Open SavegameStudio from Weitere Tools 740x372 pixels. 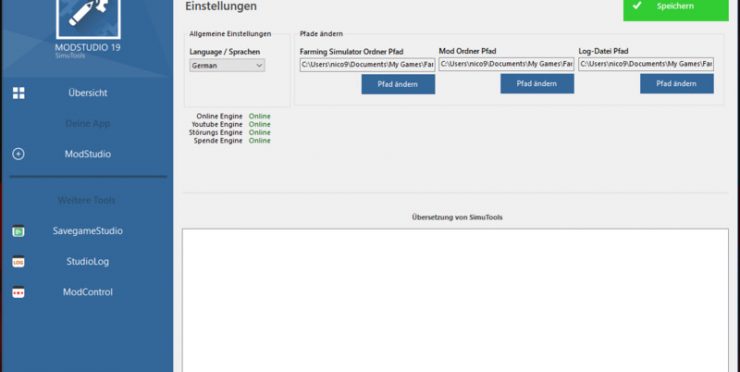point(88,231)
